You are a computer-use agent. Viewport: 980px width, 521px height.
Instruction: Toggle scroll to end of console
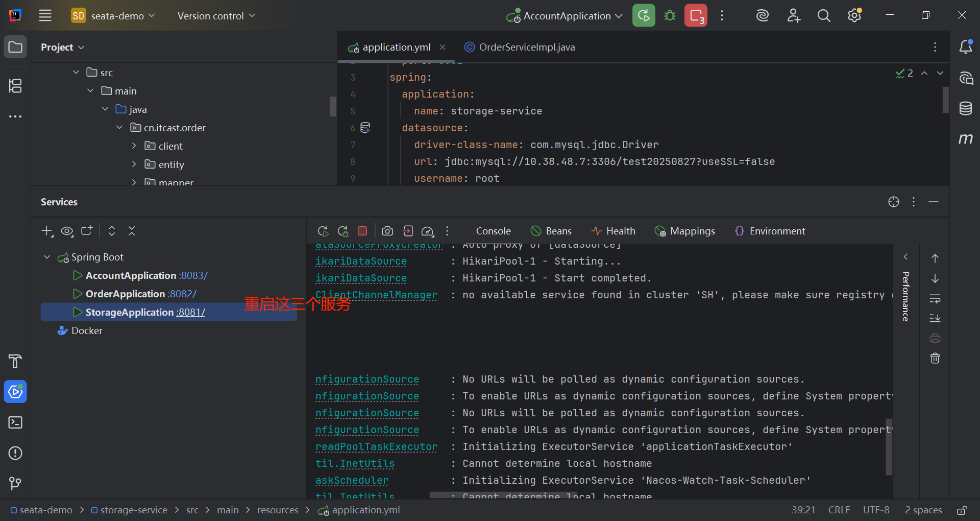tap(935, 318)
